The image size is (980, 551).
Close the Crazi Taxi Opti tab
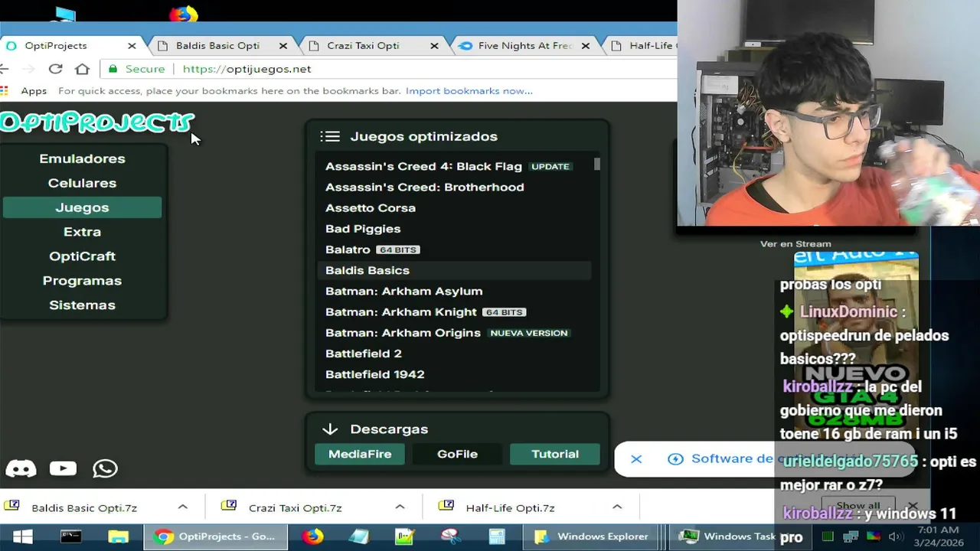pyautogui.click(x=434, y=46)
